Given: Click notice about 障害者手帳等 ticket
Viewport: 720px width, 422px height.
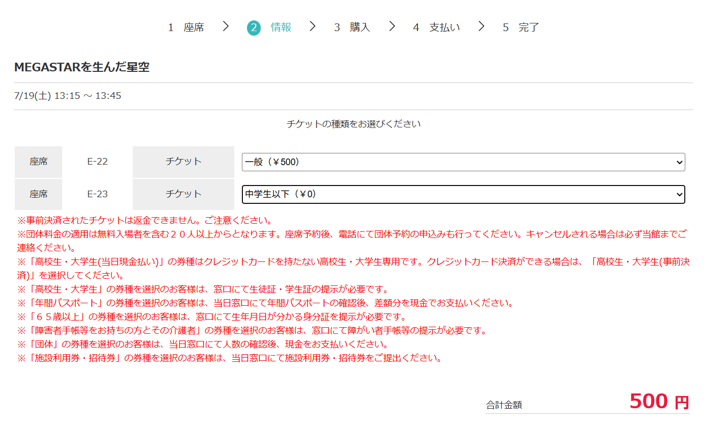Looking at the screenshot, I should 252,331.
